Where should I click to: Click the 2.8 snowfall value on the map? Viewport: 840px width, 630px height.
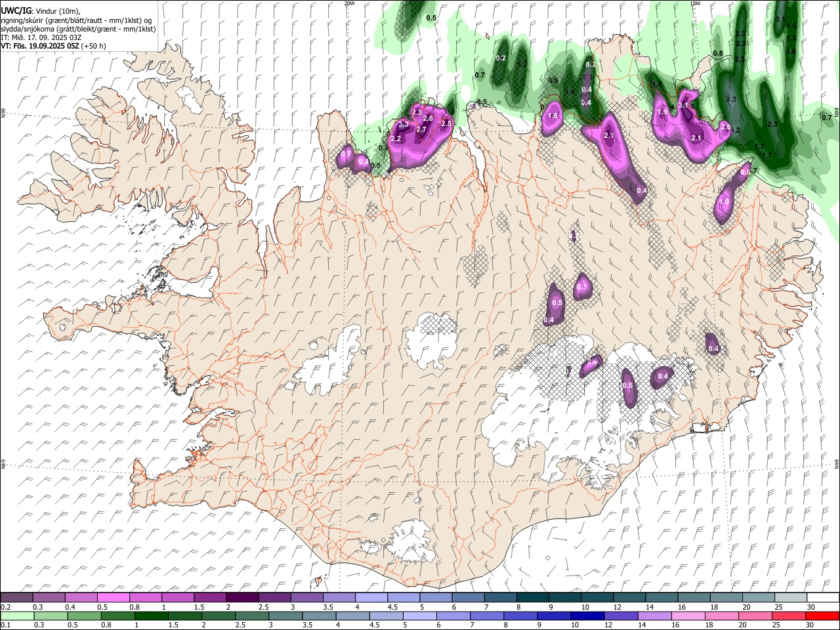pos(428,118)
